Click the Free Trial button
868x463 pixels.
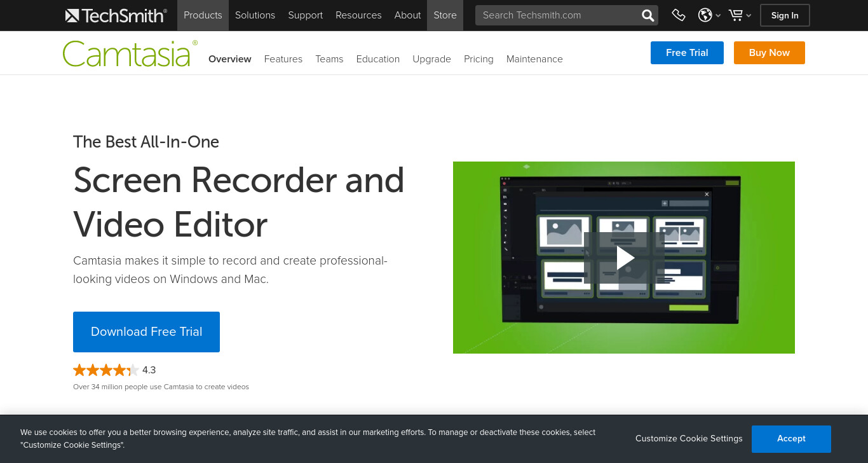click(x=687, y=53)
